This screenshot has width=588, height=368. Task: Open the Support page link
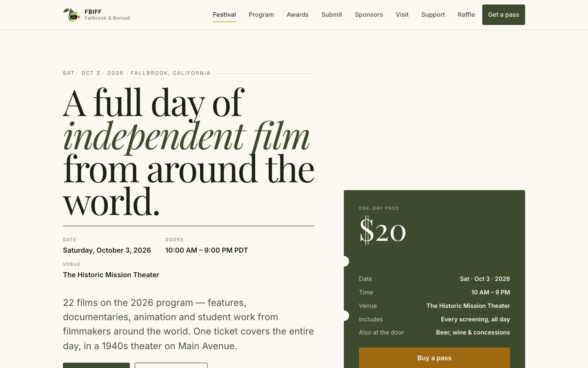pyautogui.click(x=433, y=15)
